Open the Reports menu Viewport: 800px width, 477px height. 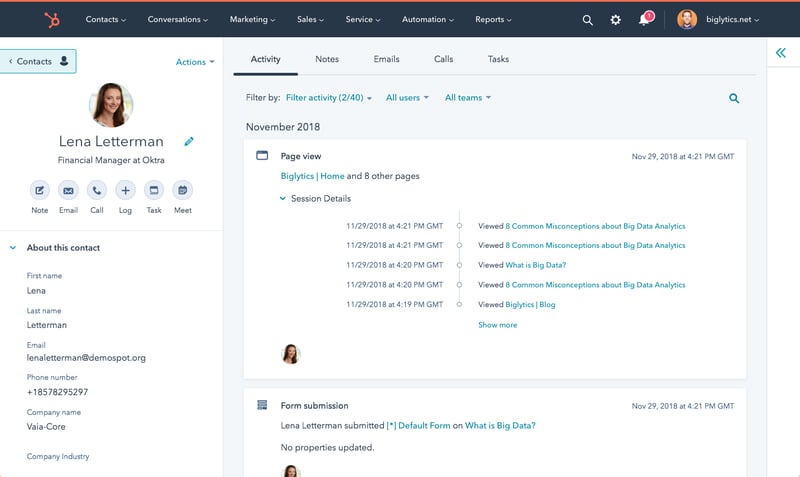[493, 19]
